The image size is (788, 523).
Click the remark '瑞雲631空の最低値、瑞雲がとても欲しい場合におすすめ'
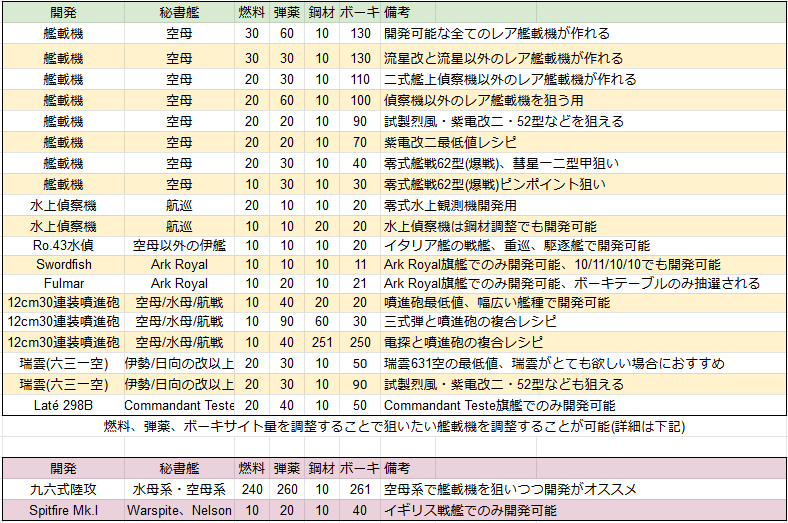click(554, 364)
